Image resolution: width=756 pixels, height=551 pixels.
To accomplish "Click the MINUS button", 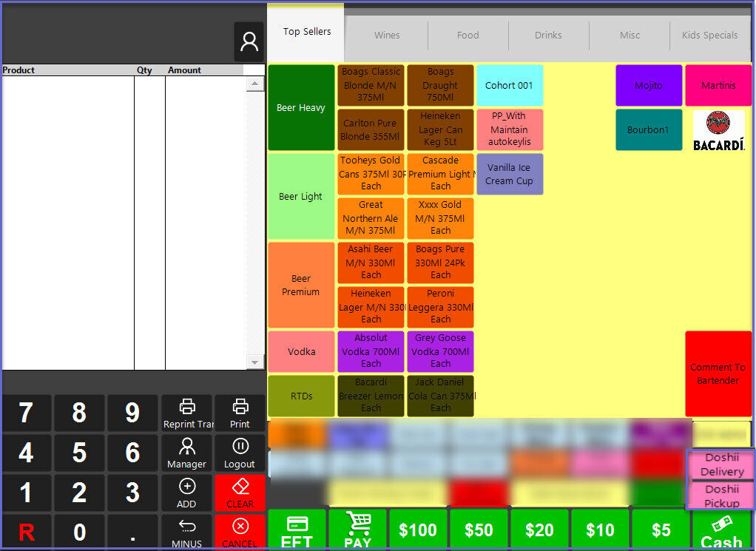I will [x=187, y=533].
